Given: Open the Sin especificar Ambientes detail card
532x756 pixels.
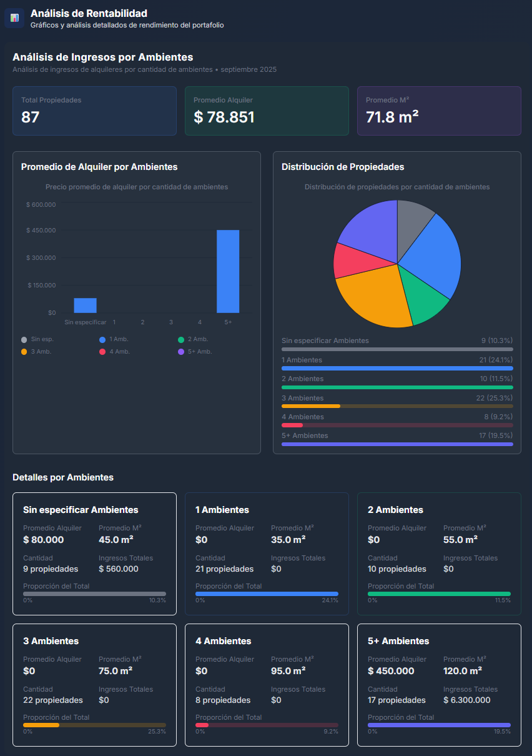Looking at the screenshot, I should tap(94, 554).
